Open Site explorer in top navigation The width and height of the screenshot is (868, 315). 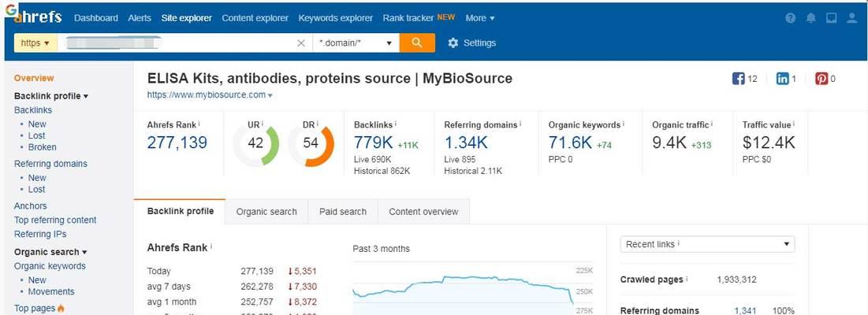187,17
